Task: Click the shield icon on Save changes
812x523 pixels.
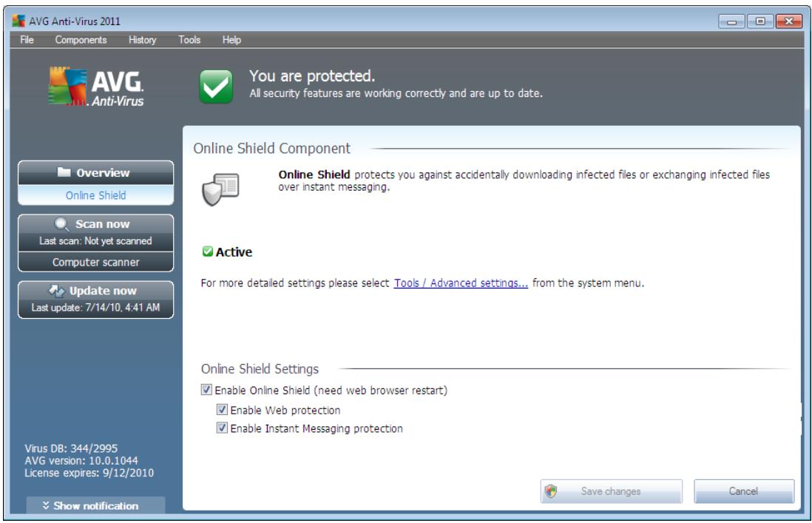Action: click(x=551, y=491)
